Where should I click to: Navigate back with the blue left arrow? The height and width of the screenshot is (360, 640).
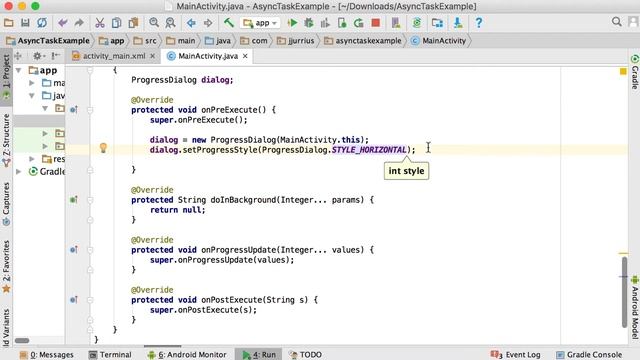coord(191,23)
